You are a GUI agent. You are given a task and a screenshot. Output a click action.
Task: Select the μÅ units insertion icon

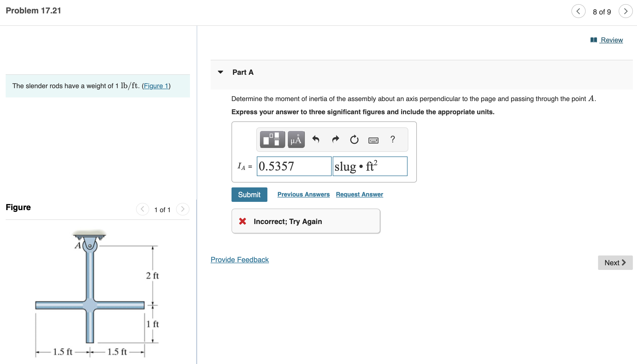click(x=296, y=139)
